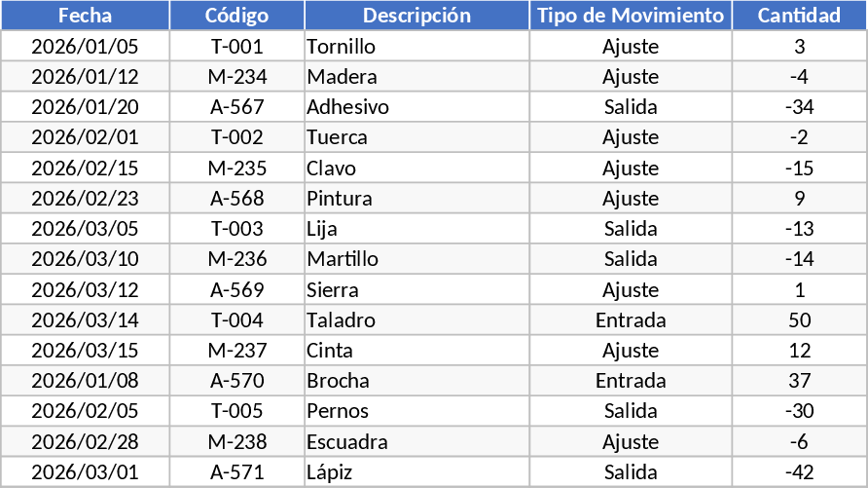Viewport: 868px width, 488px height.
Task: Click code cell T-001
Action: (236, 47)
